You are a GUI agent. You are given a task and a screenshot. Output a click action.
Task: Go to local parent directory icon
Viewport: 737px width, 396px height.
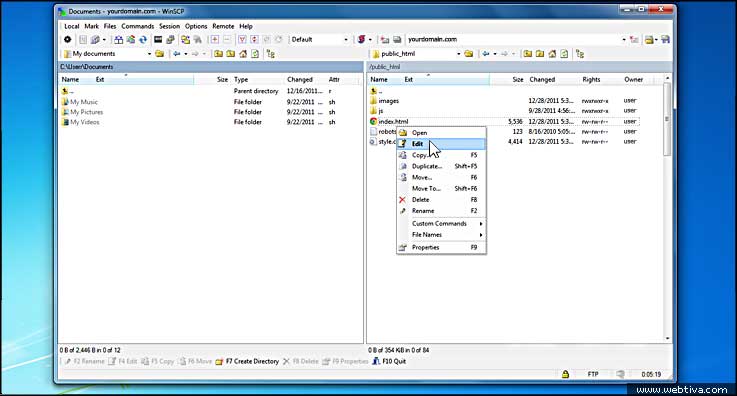[x=219, y=54]
